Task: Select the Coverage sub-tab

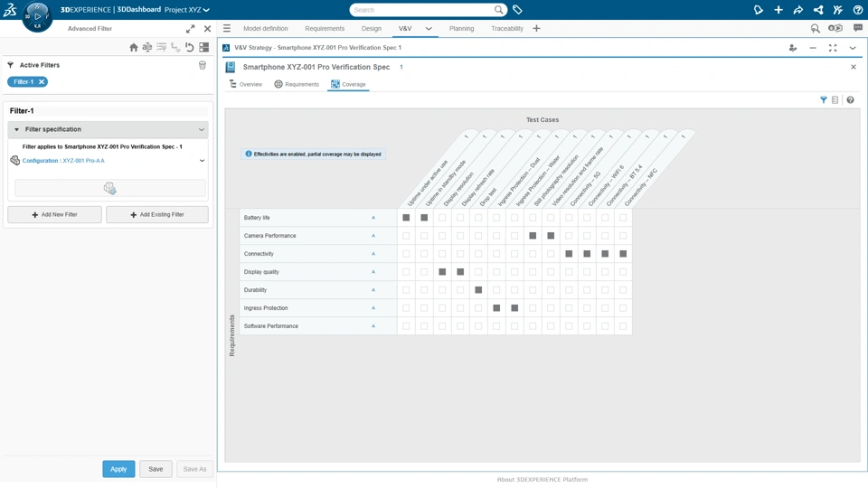Action: coord(348,84)
